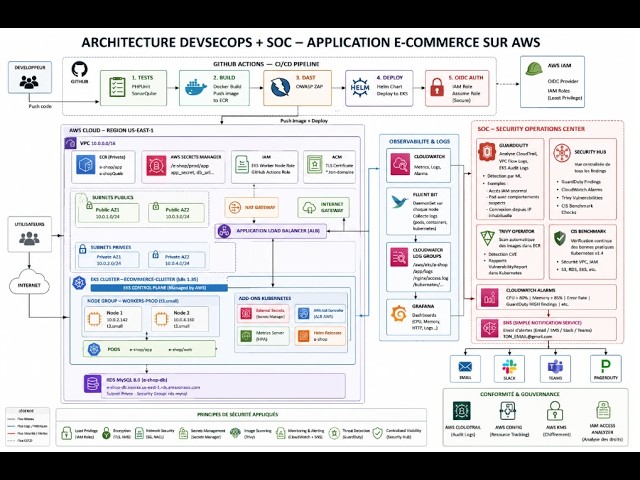The height and width of the screenshot is (480, 640).
Task: Click the NAT Gateway orange icon
Action: click(x=234, y=207)
